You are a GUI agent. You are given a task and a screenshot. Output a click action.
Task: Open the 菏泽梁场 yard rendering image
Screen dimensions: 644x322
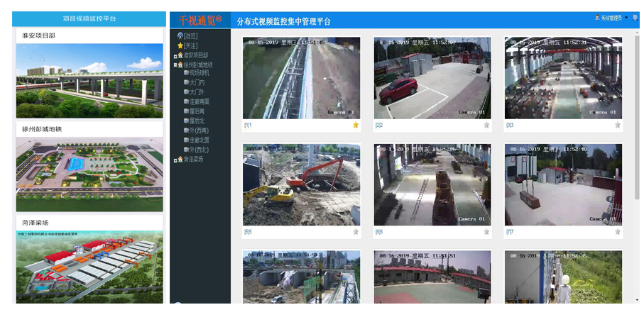[89, 267]
